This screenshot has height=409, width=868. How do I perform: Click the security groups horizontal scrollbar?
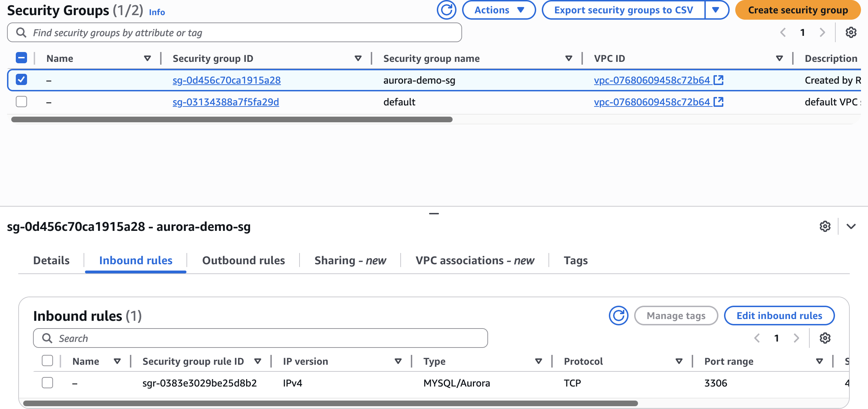pos(232,119)
